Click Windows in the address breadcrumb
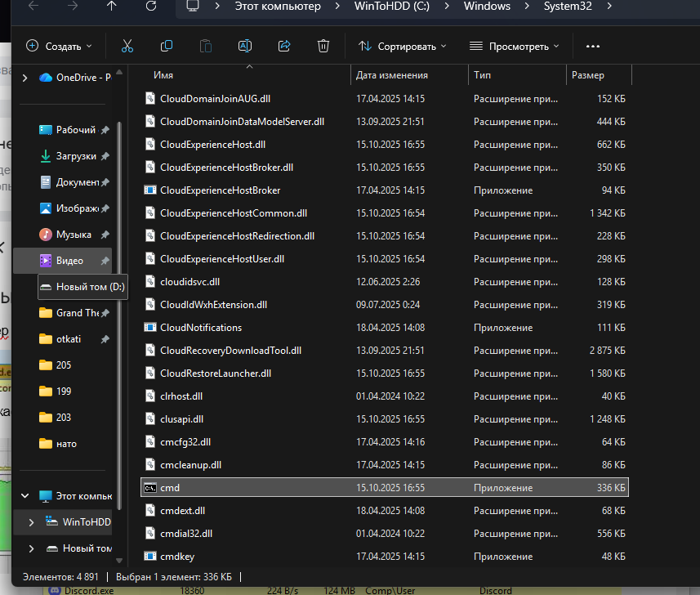 coord(487,7)
